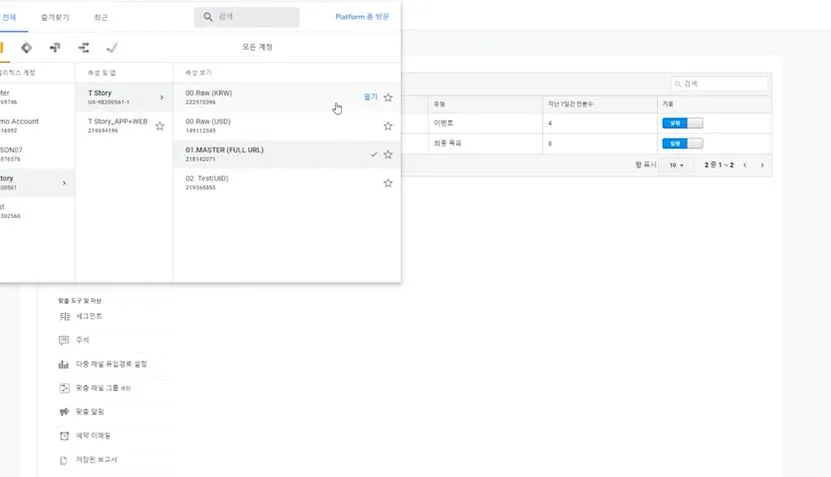Expand the selected account row chevron

point(64,183)
